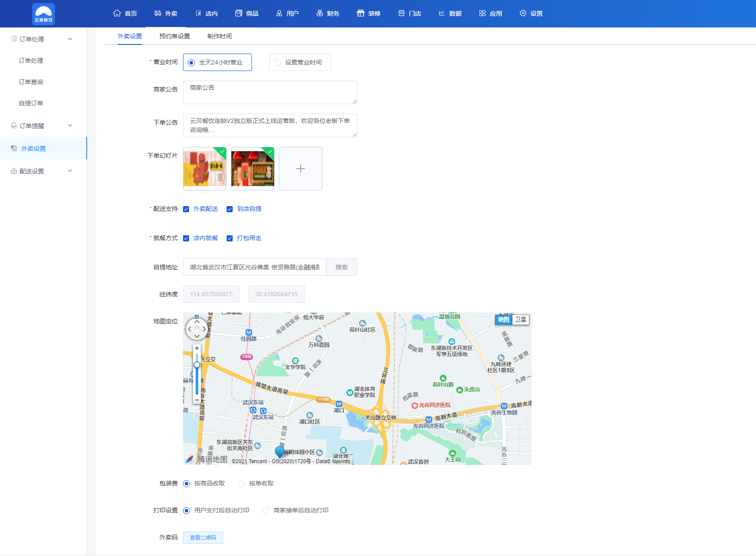
Task: Click the longitude field 114.437026977
Action: (211, 294)
